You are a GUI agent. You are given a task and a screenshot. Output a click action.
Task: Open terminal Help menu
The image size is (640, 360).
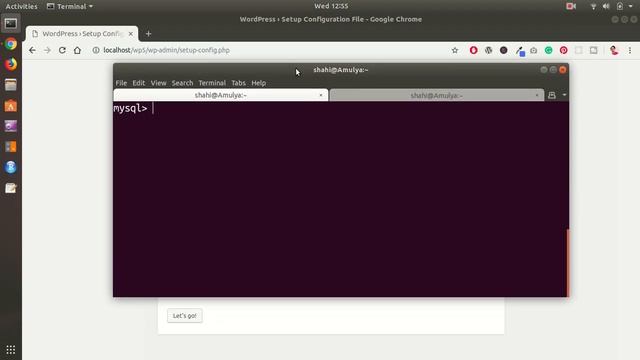258,83
